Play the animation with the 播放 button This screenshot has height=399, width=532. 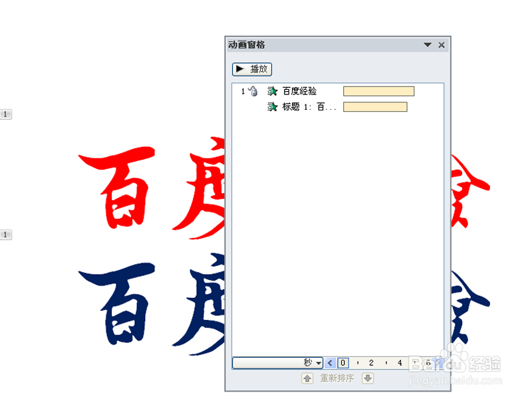(252, 69)
